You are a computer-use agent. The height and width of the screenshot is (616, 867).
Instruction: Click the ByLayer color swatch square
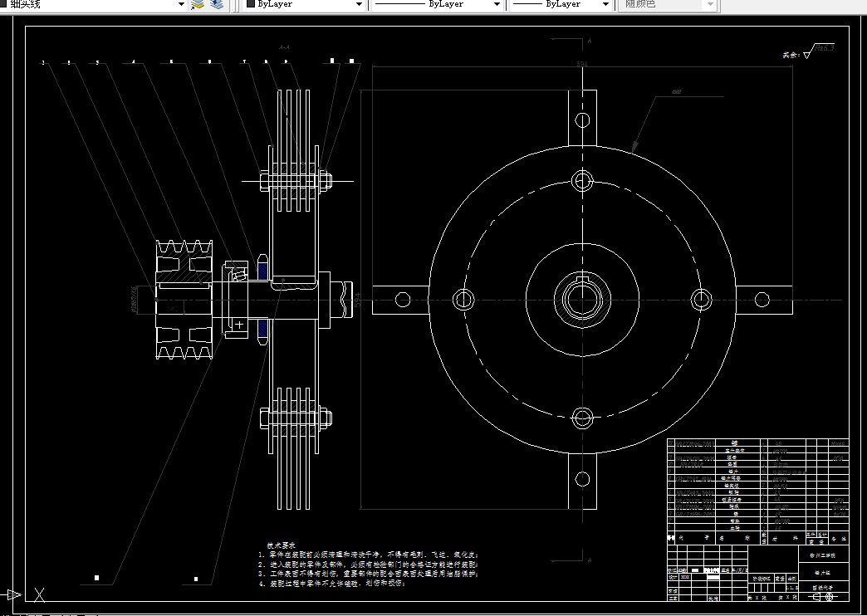(251, 4)
